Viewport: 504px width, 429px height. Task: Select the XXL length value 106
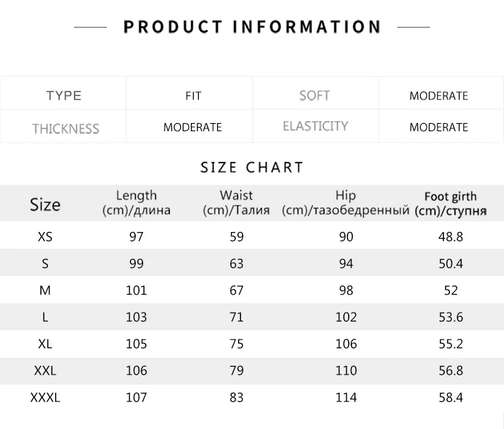pyautogui.click(x=136, y=370)
